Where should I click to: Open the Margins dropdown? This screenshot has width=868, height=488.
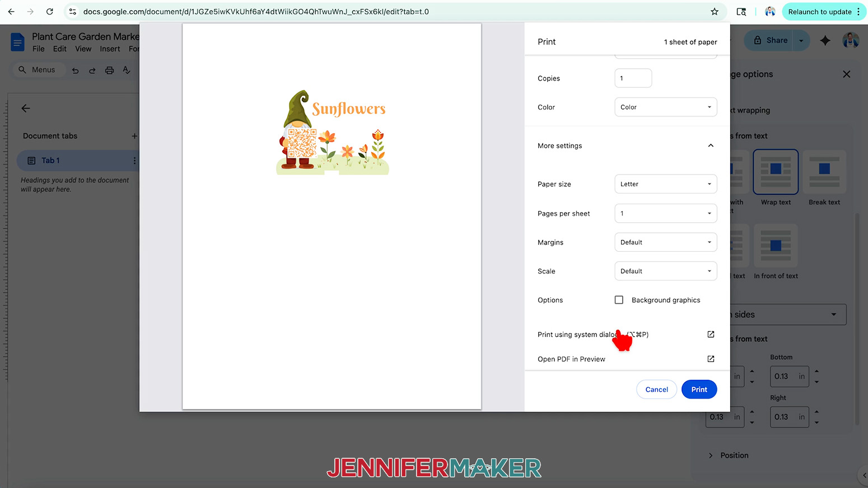tap(666, 242)
